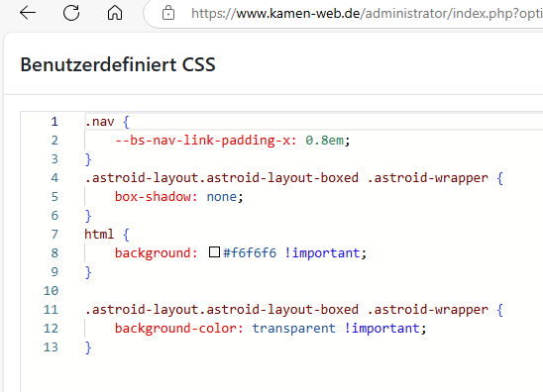
Task: Reload the page with the refresh icon
Action: pos(71,13)
